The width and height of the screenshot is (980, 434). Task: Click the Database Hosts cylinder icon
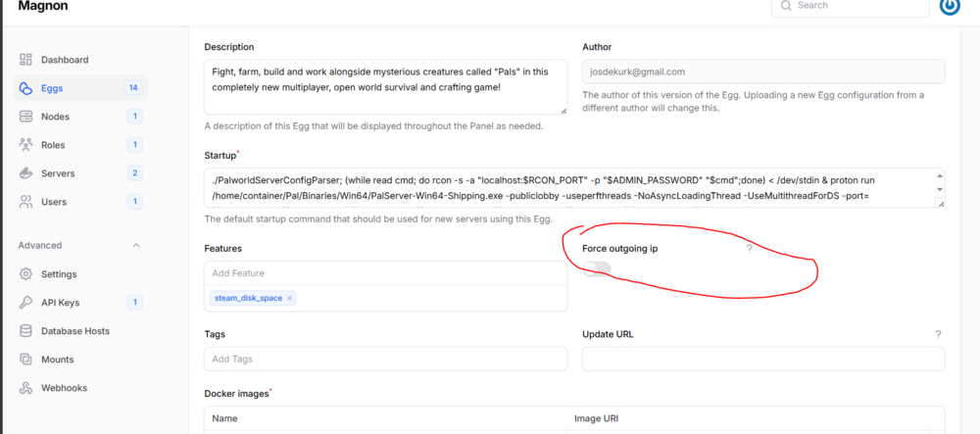(25, 331)
